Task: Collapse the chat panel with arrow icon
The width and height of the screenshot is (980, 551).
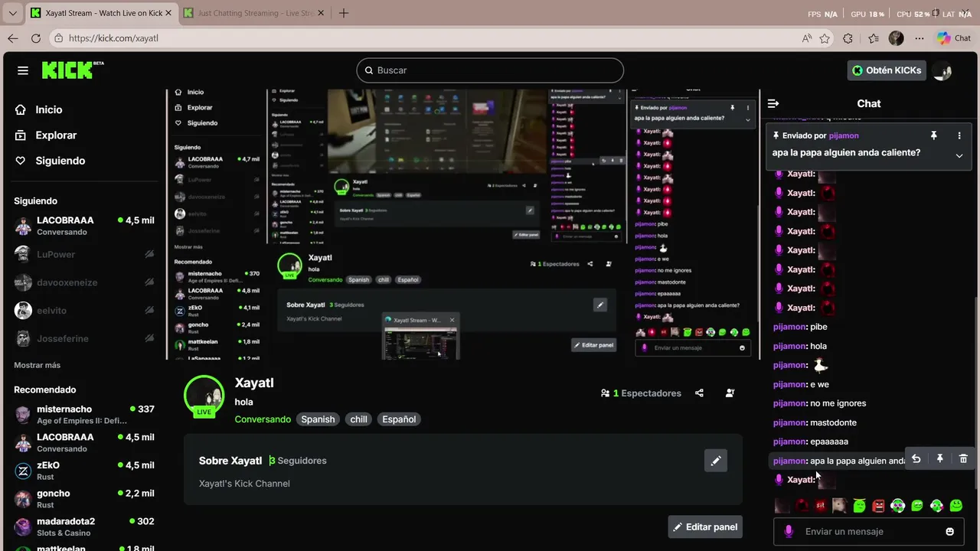Action: click(773, 103)
